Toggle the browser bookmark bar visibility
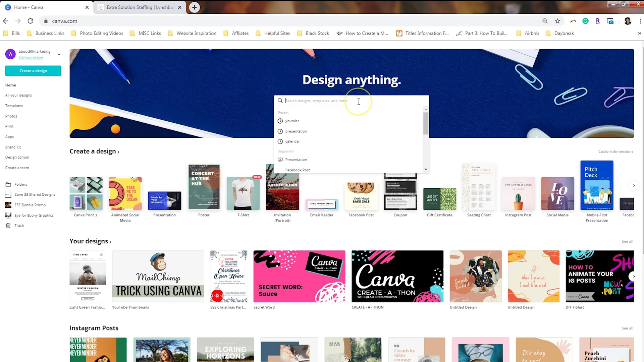 pos(640,21)
